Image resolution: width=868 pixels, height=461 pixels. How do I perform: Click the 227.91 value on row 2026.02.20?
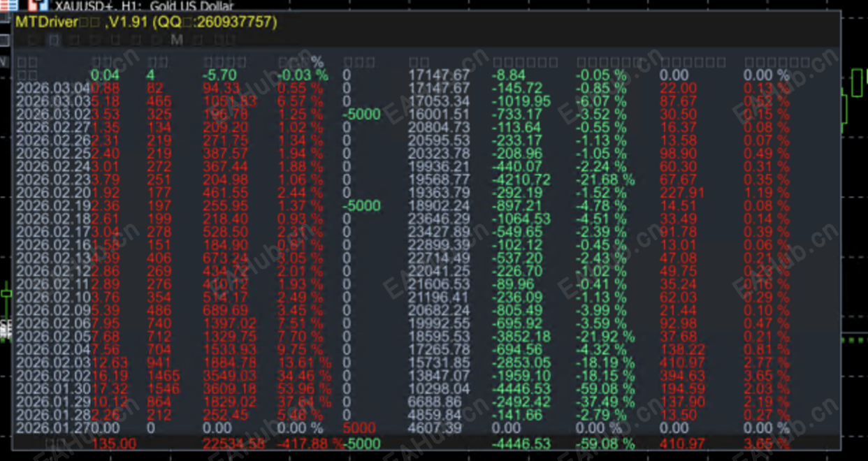coord(682,193)
